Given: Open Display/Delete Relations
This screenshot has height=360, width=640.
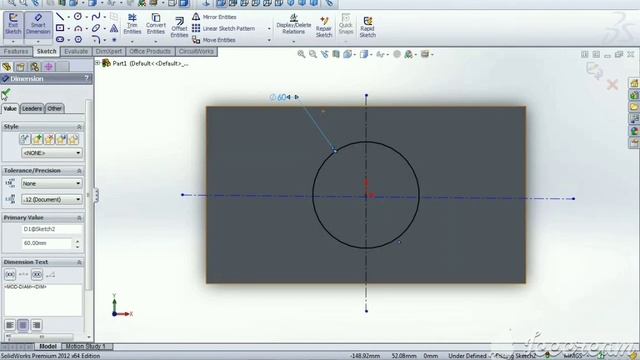Looking at the screenshot, I should coord(293,24).
